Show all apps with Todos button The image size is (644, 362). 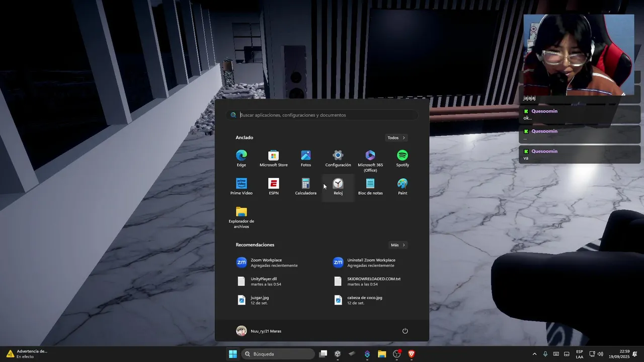click(396, 138)
